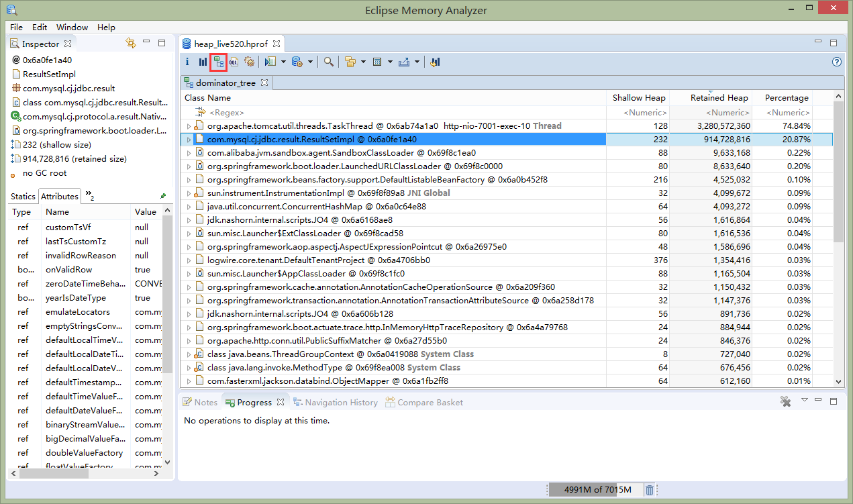Open the Help menu
Screen dimensions: 853x504
click(106, 28)
